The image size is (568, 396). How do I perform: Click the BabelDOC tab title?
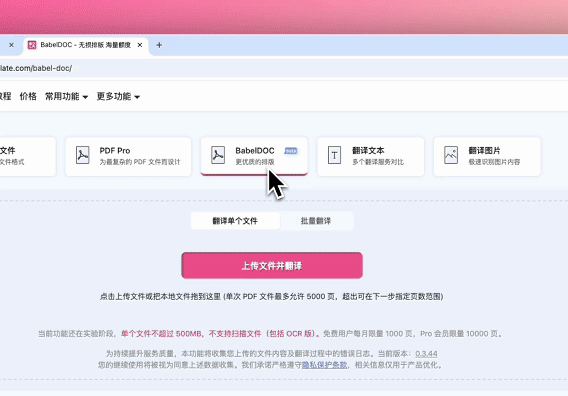[x=85, y=45]
